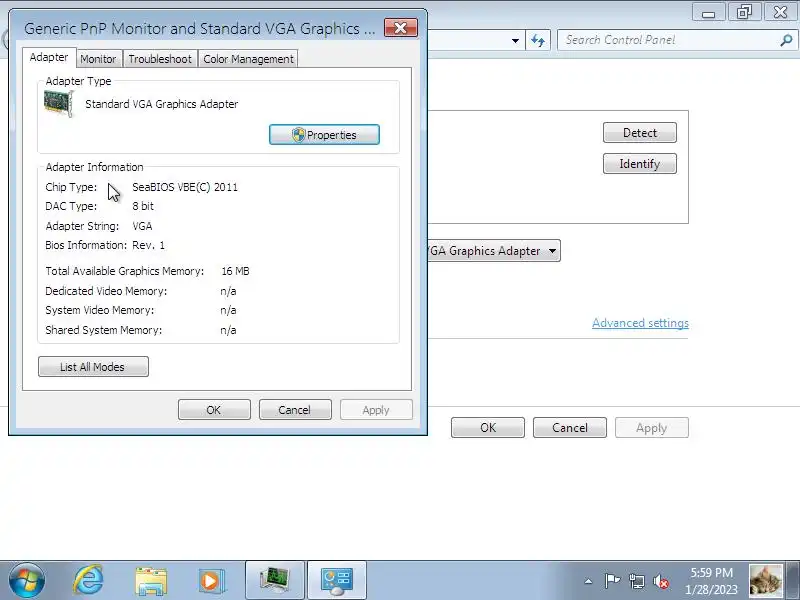
Task: Open the Windows Start menu orb
Action: [27, 581]
